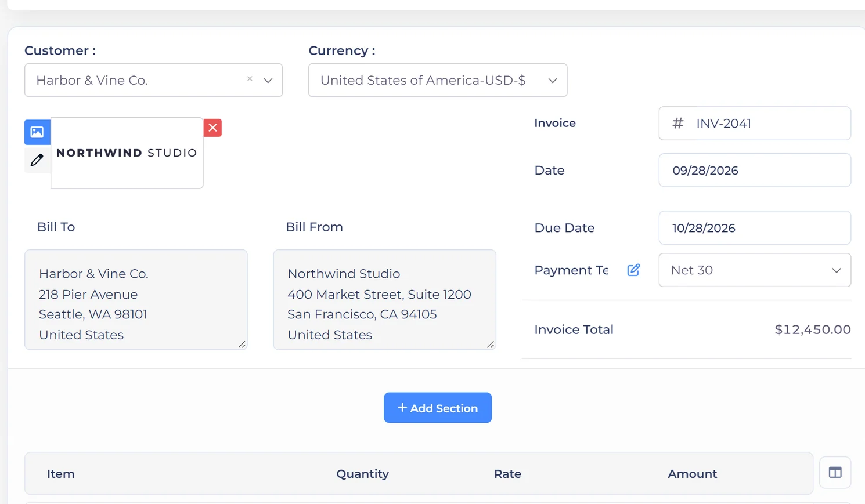Upload a logo with the image icon
This screenshot has height=504, width=865.
[37, 132]
